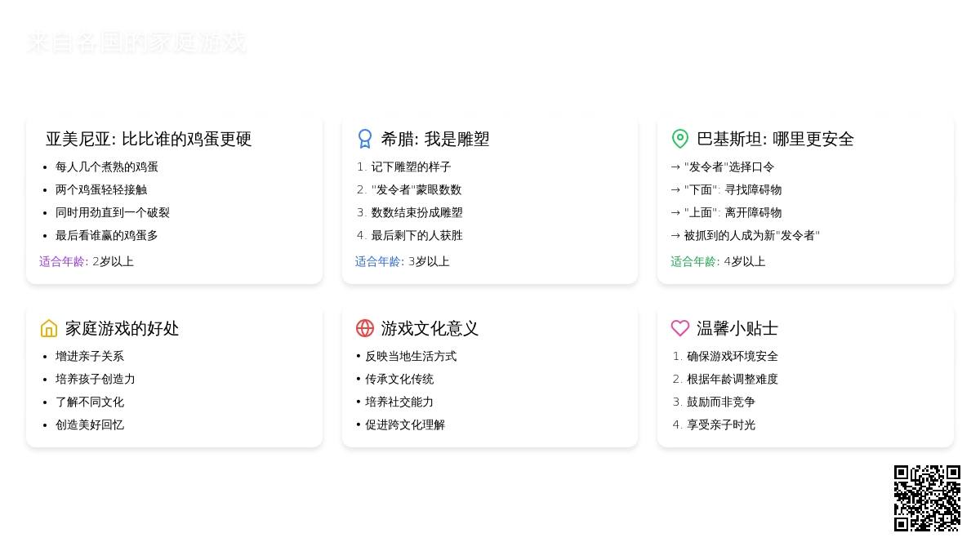Click the bullet 培养社交能力
Image resolution: width=980 pixels, height=551 pixels.
coord(394,402)
